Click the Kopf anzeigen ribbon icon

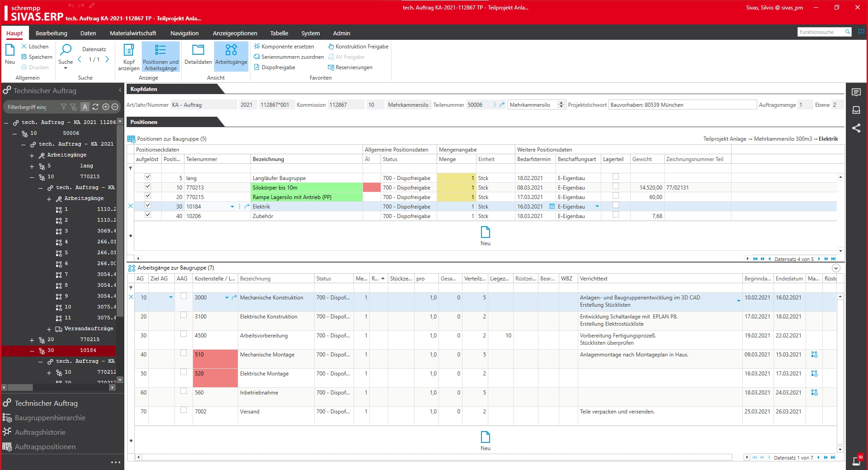pyautogui.click(x=128, y=50)
